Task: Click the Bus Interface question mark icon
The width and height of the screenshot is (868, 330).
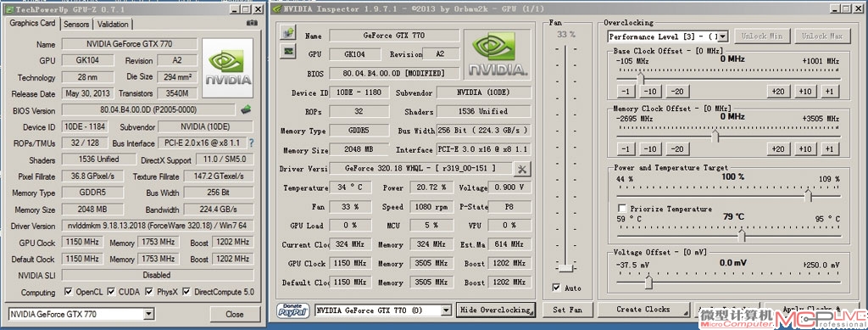Action: point(252,143)
